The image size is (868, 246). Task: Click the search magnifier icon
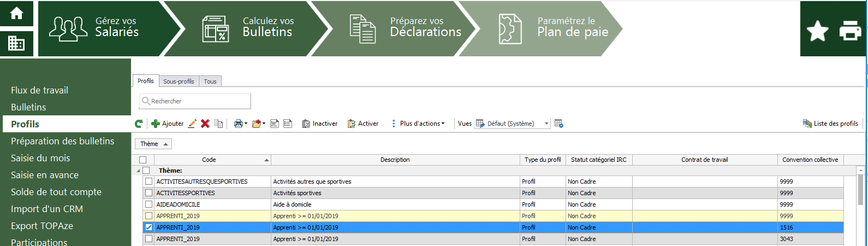click(x=146, y=101)
